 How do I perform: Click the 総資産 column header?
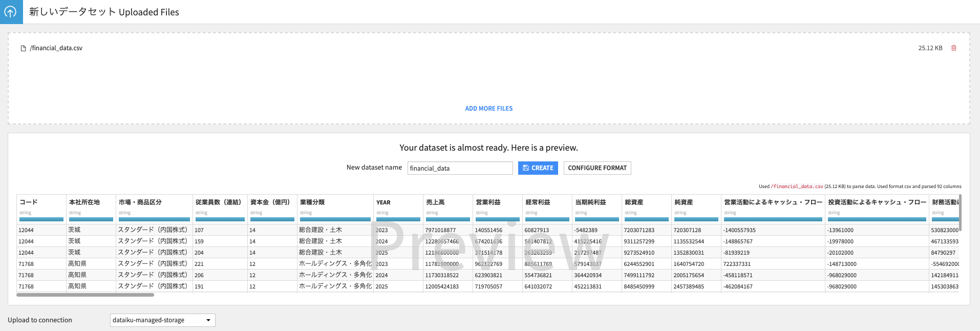[634, 202]
